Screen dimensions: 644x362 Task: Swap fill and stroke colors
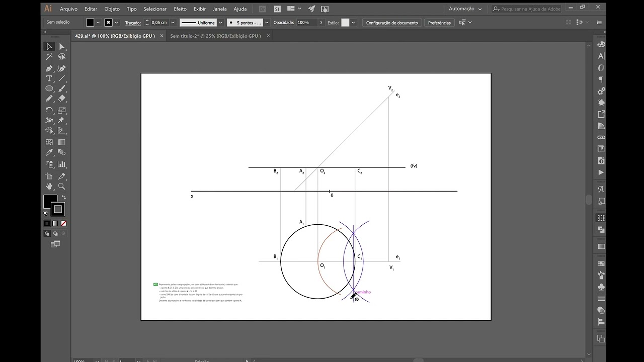[63, 197]
